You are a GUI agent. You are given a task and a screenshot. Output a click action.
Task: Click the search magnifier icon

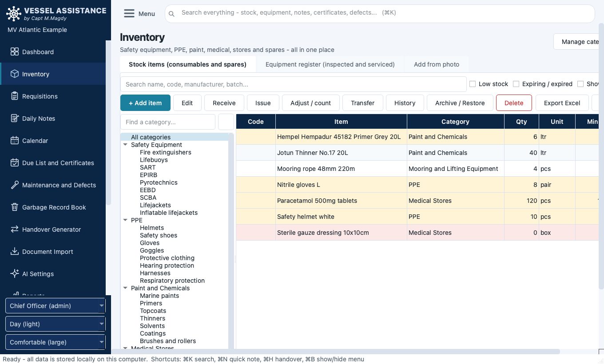click(x=171, y=14)
